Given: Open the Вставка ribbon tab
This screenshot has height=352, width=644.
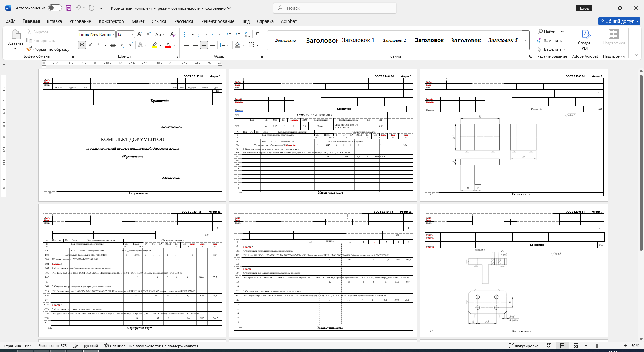Looking at the screenshot, I should click(54, 21).
